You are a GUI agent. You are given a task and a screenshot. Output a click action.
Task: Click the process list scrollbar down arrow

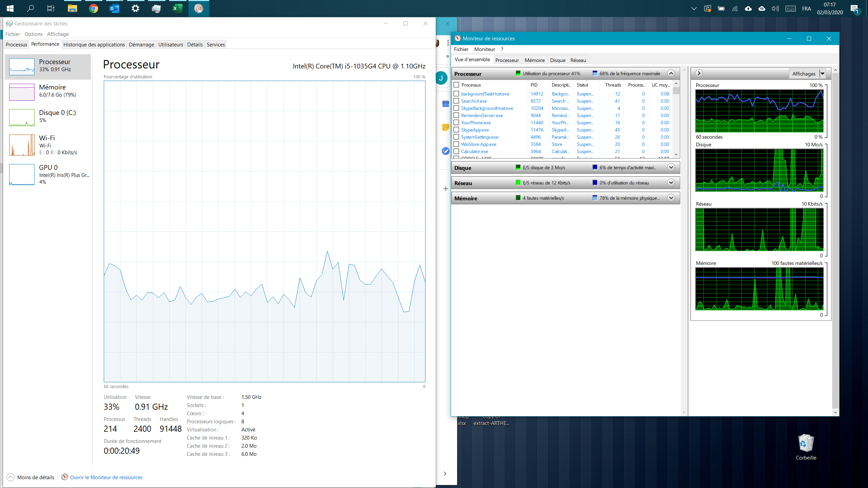(676, 155)
